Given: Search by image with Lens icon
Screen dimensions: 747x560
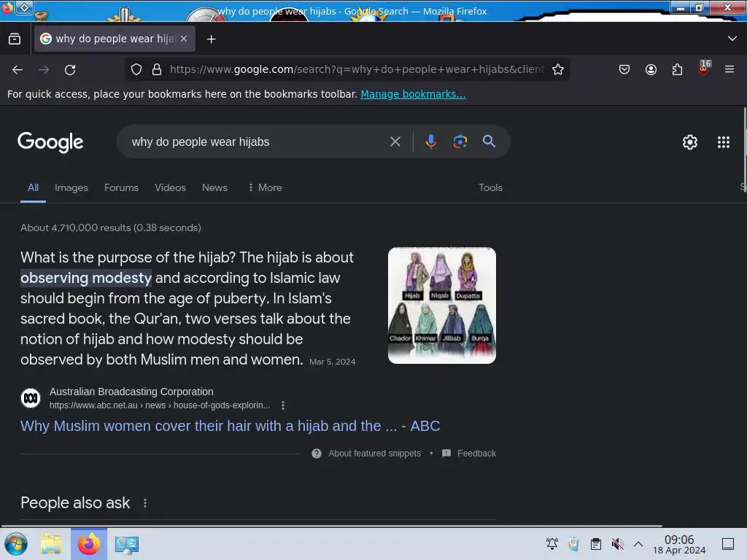Looking at the screenshot, I should [460, 141].
